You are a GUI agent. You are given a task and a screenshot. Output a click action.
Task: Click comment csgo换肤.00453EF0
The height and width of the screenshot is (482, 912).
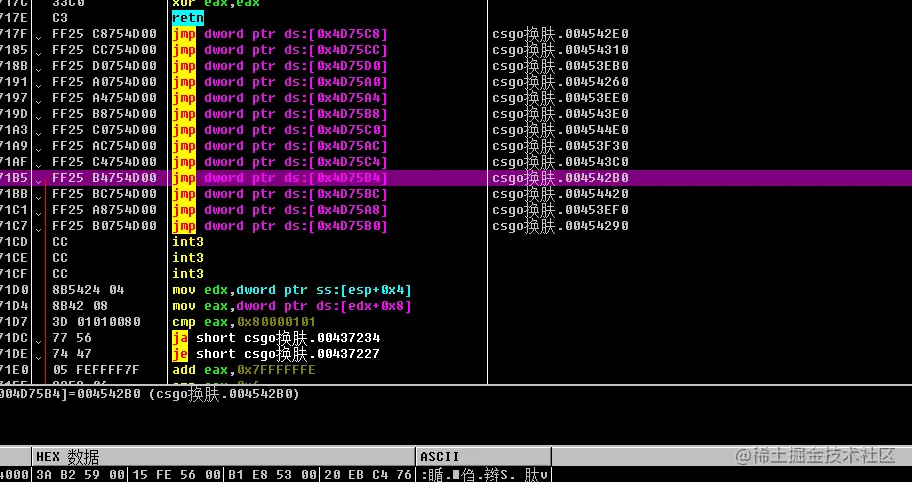pyautogui.click(x=560, y=210)
